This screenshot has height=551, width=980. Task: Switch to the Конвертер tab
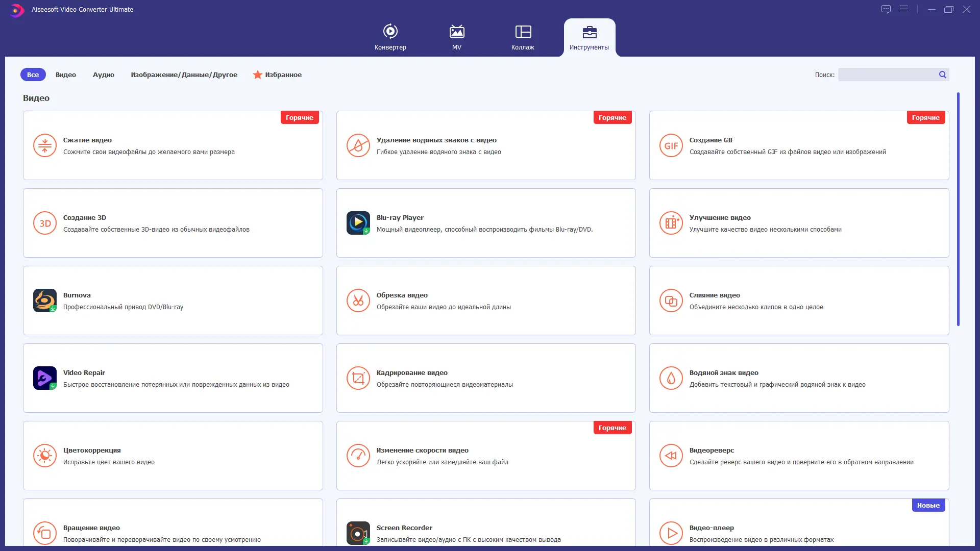click(x=390, y=37)
